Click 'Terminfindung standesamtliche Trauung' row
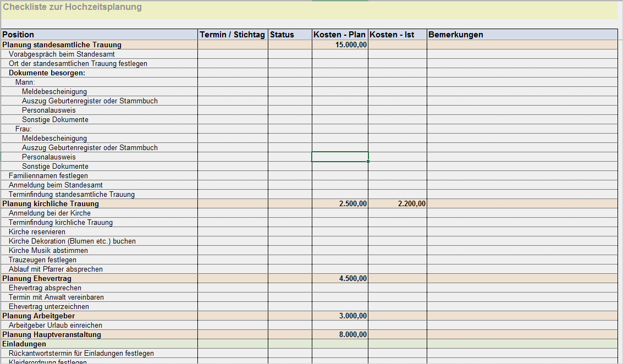 click(x=310, y=194)
